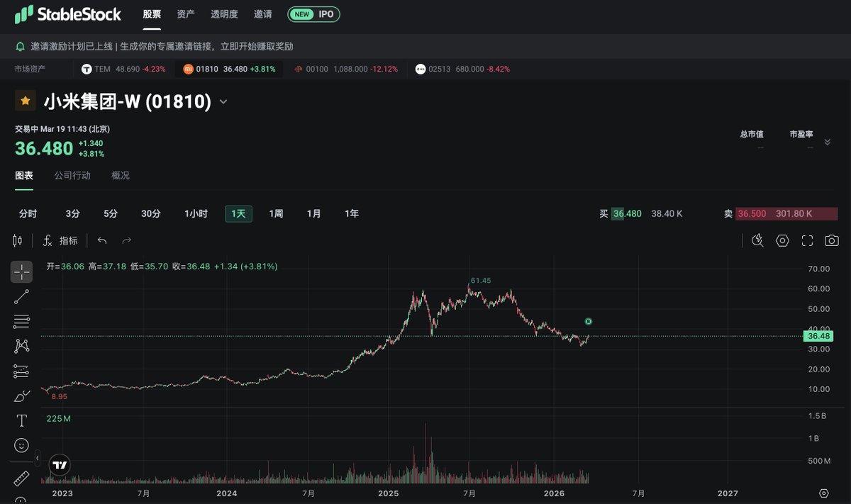
Task: Open the 股票 tab
Action: tap(152, 14)
